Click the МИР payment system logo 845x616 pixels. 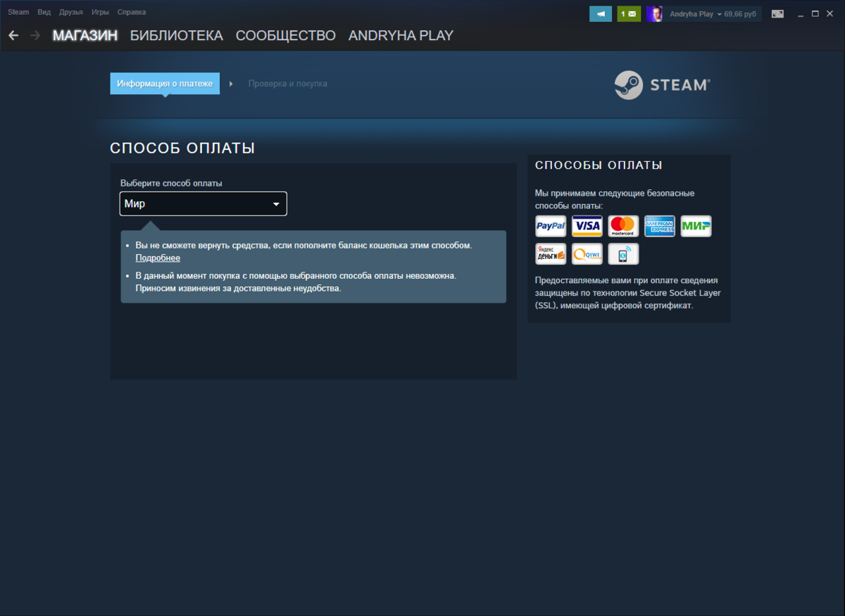pyautogui.click(x=696, y=226)
